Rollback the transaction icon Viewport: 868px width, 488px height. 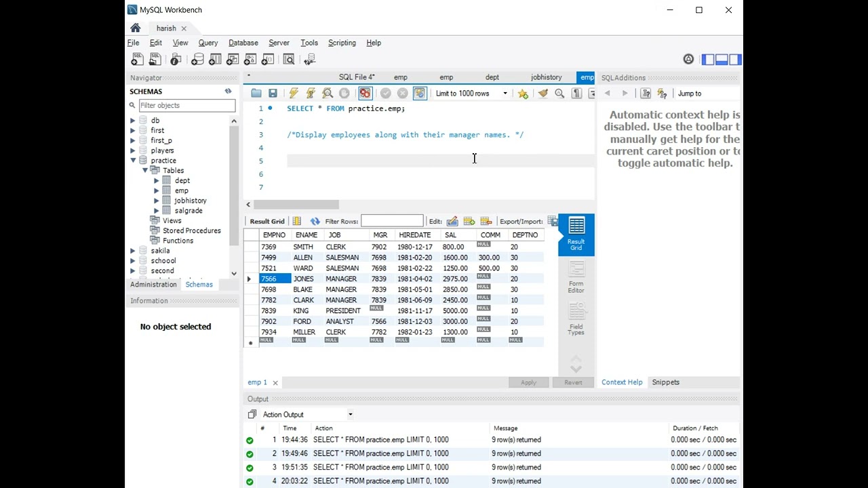(x=403, y=94)
